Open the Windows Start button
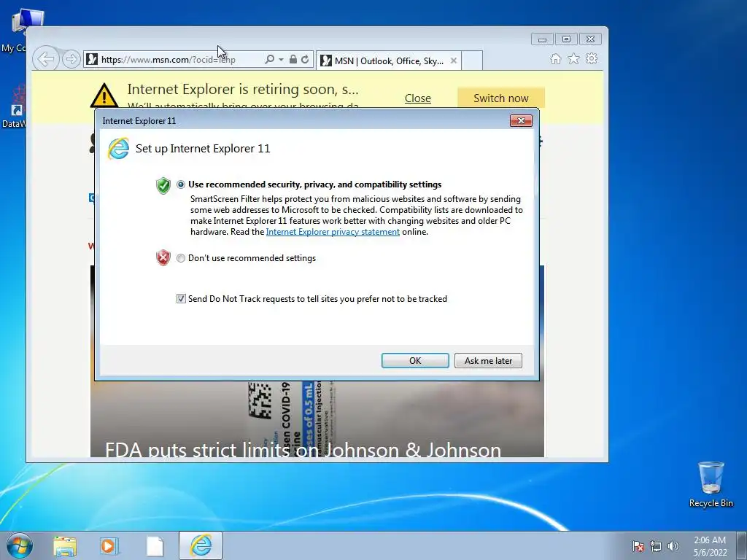747x560 pixels. click(19, 545)
